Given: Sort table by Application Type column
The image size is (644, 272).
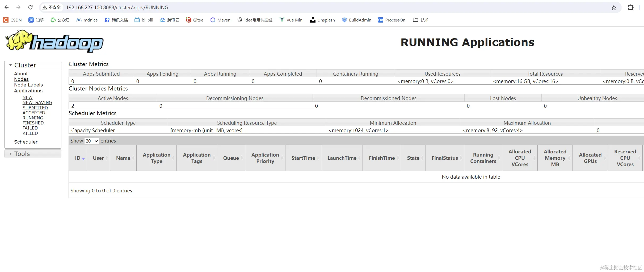Looking at the screenshot, I should pyautogui.click(x=157, y=158).
